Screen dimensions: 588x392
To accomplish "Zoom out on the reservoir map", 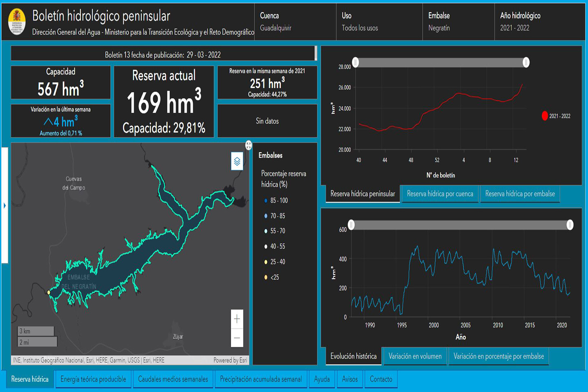I will [237, 338].
